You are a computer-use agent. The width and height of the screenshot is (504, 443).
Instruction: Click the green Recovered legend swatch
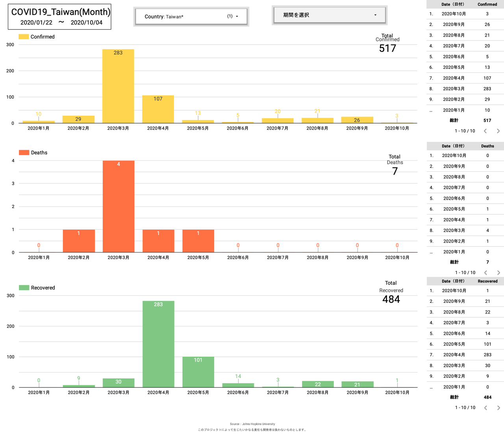(24, 288)
